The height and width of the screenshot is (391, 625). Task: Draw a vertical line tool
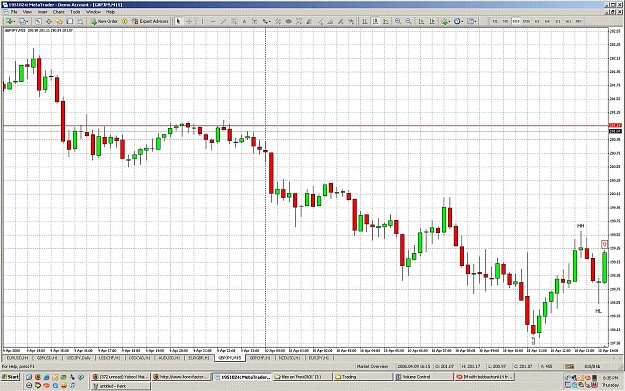[202, 22]
